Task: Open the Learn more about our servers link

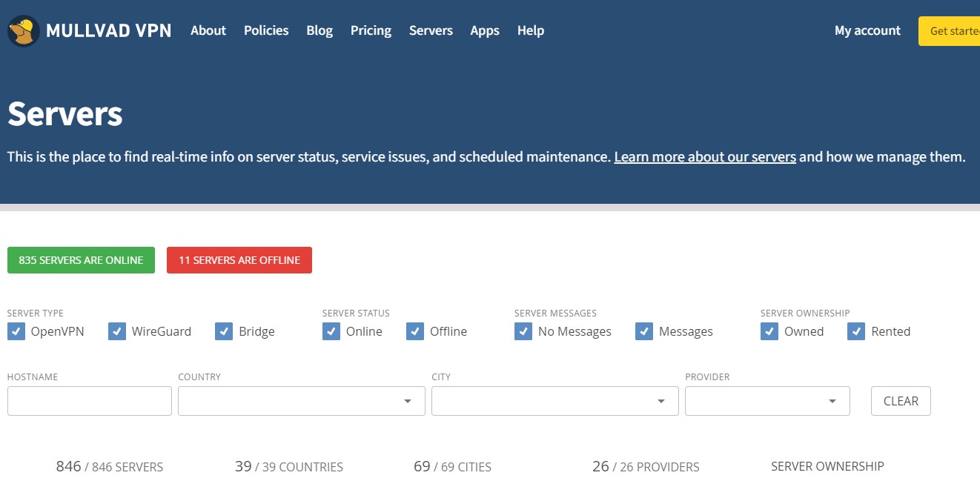Action: coord(703,156)
